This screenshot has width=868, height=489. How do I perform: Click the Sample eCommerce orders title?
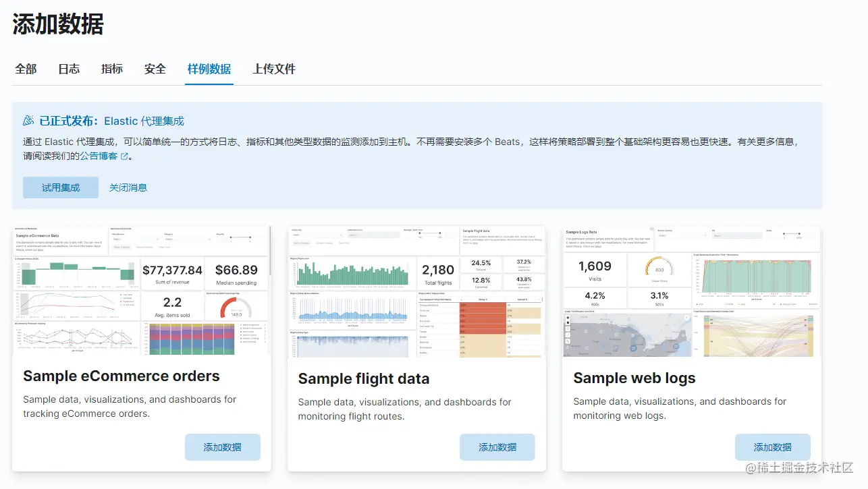(121, 376)
